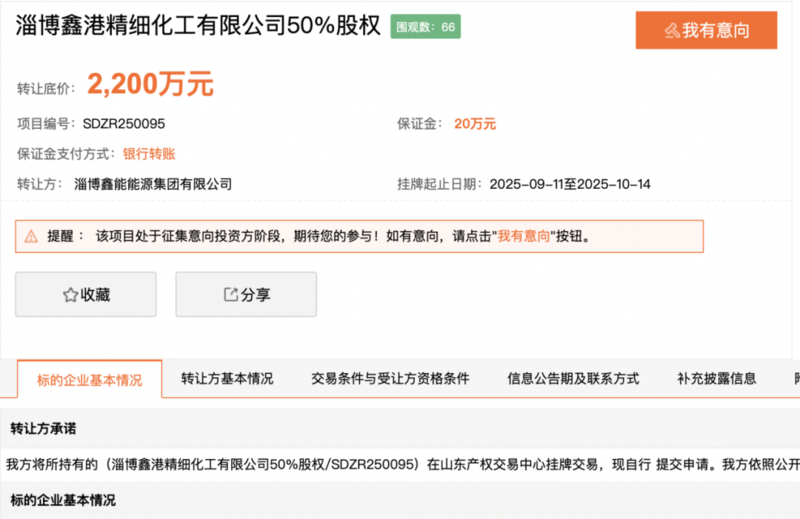
Task: Select the 标的企业基本情况 tab
Action: [x=89, y=380]
